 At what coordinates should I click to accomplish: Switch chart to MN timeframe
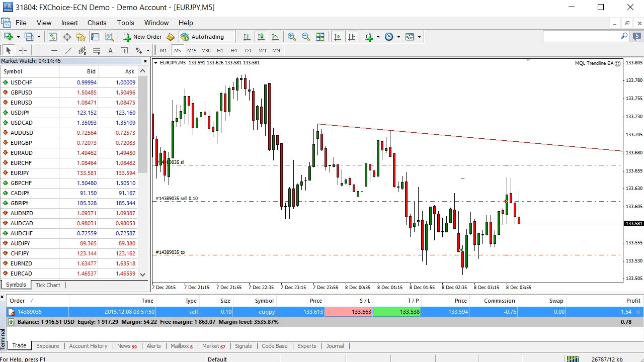point(276,50)
